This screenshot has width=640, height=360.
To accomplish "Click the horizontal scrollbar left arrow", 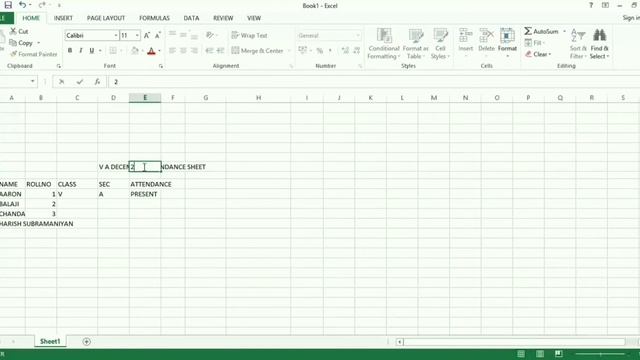I will tap(400, 342).
